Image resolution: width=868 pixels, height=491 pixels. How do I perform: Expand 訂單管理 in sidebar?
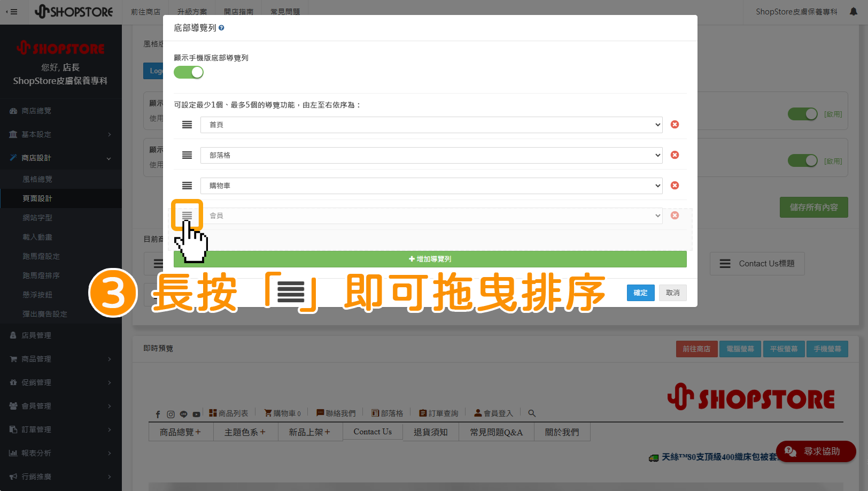[x=61, y=429]
